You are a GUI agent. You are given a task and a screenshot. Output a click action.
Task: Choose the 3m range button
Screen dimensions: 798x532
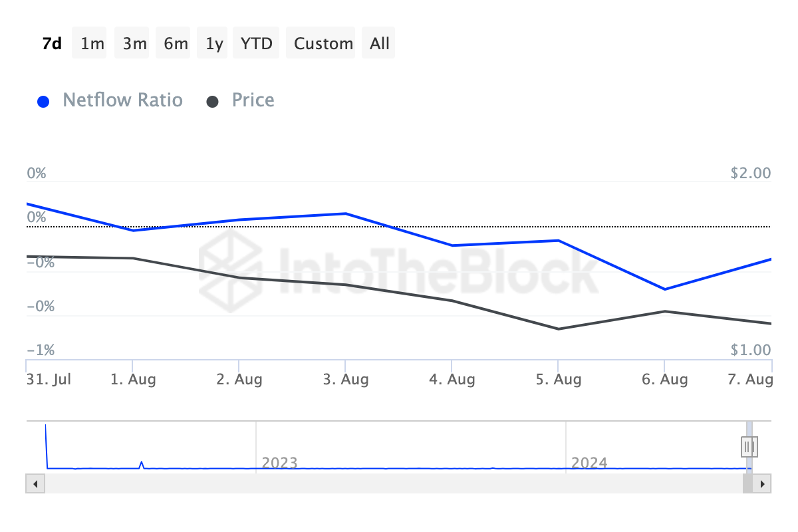134,43
